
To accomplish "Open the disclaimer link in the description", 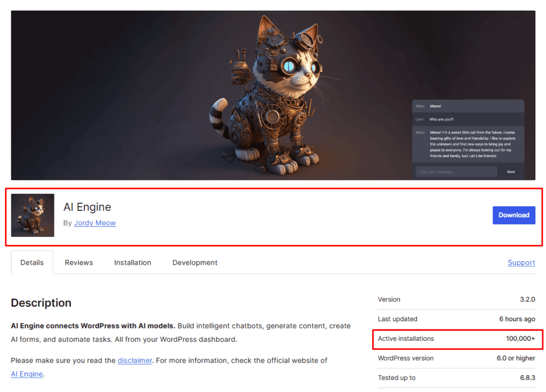I will pyautogui.click(x=134, y=360).
